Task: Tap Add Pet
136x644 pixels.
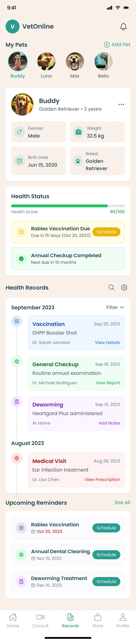Action: pyautogui.click(x=117, y=44)
